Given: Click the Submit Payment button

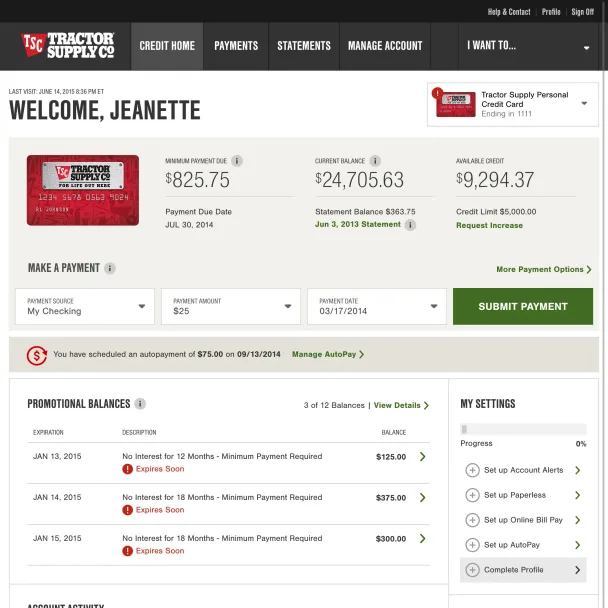Looking at the screenshot, I should [523, 306].
